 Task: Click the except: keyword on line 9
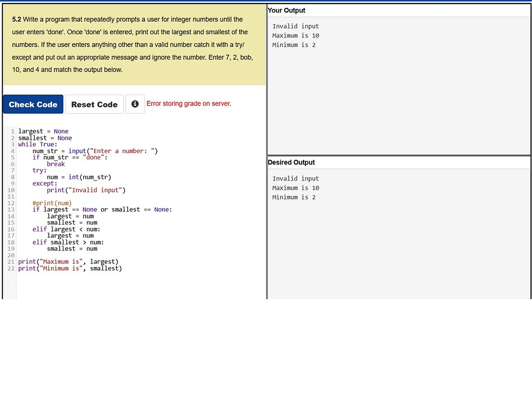[44, 183]
